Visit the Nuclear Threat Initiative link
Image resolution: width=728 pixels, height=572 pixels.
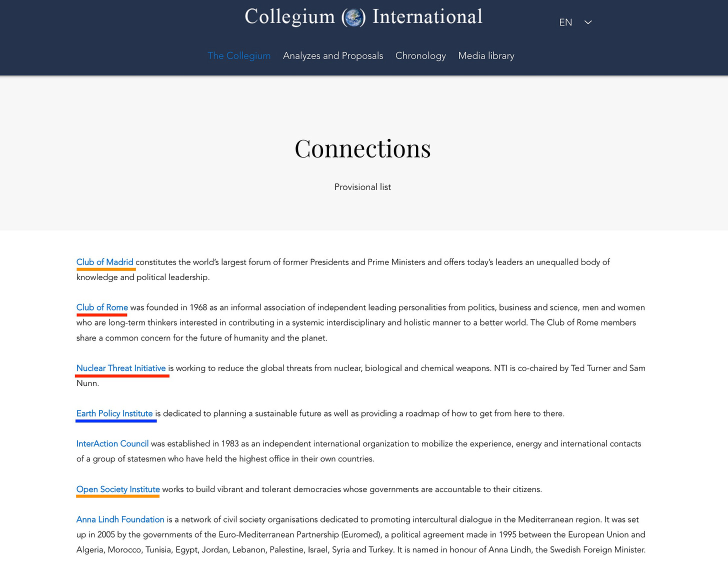(x=121, y=368)
